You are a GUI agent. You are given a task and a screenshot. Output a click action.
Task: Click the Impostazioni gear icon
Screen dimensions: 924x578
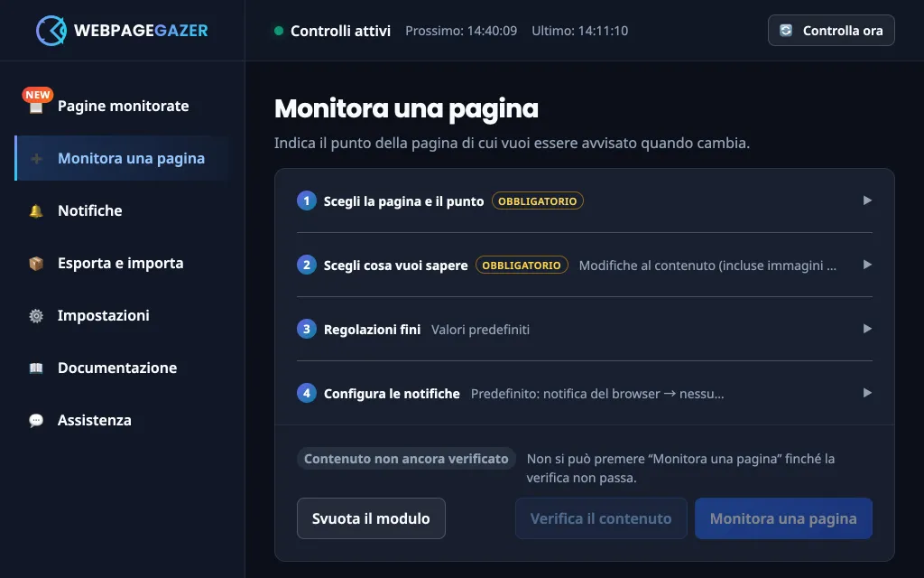(36, 316)
